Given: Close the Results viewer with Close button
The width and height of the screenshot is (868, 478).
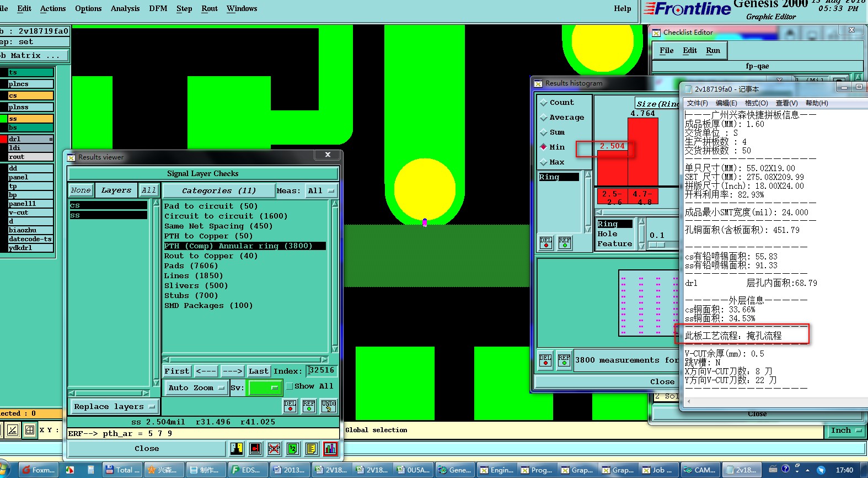Looking at the screenshot, I should (x=147, y=449).
